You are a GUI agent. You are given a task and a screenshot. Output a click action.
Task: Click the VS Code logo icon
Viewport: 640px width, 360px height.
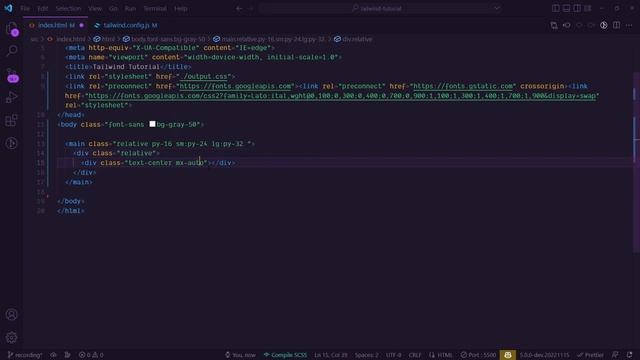[9, 8]
